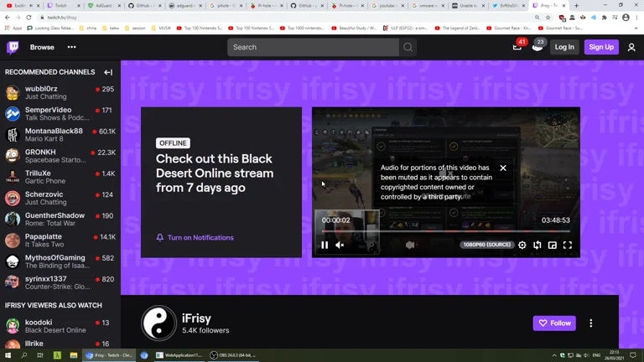The image size is (644, 362).
Task: Open the inbox notifications icon
Action: click(517, 47)
